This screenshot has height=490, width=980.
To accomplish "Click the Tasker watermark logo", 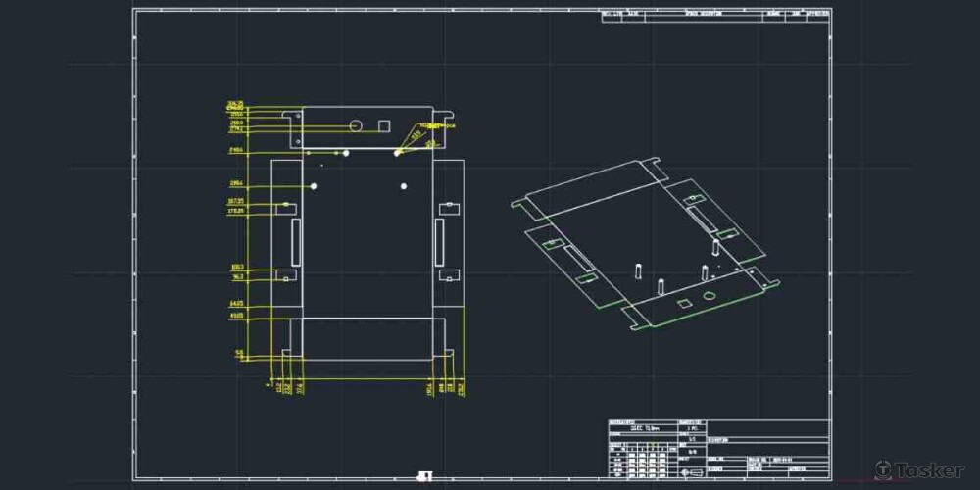I will click(x=918, y=469).
